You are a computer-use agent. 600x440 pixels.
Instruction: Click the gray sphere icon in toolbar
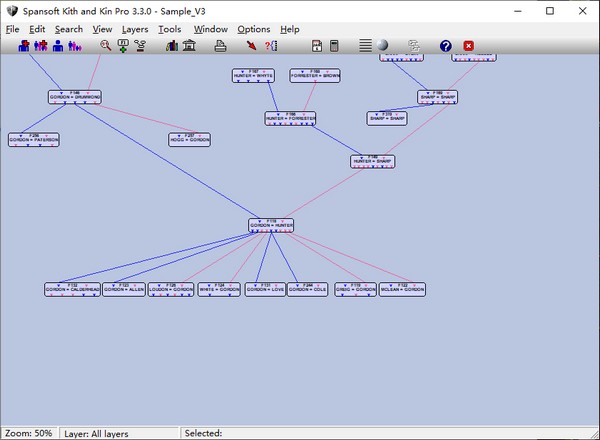[x=383, y=46]
